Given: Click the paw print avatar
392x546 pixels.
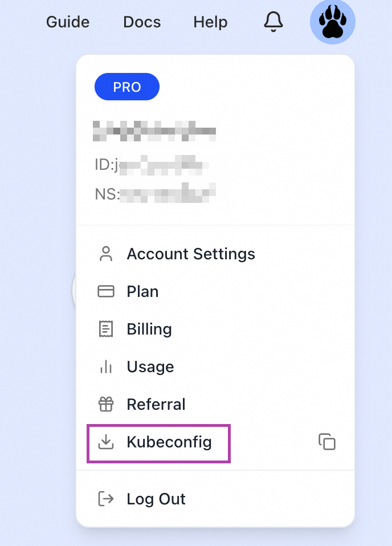Looking at the screenshot, I should pyautogui.click(x=333, y=22).
